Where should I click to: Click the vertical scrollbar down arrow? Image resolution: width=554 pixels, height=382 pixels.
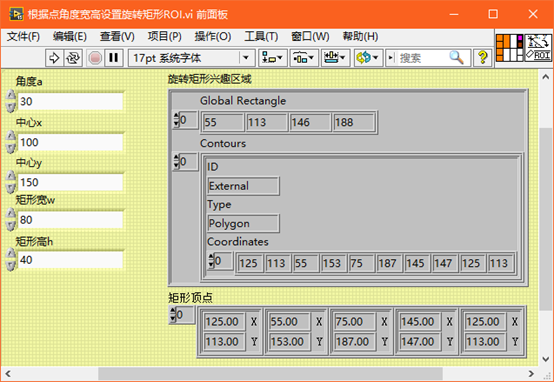[546, 359]
